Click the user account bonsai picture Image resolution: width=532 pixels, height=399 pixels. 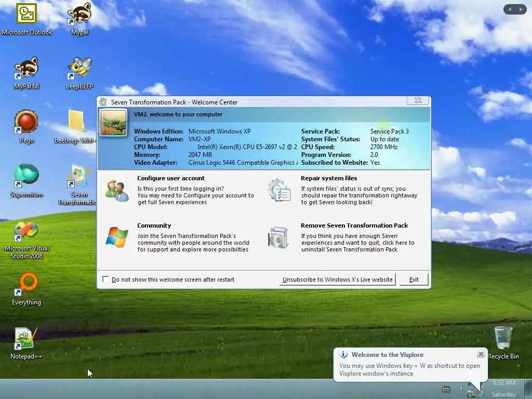(x=113, y=123)
